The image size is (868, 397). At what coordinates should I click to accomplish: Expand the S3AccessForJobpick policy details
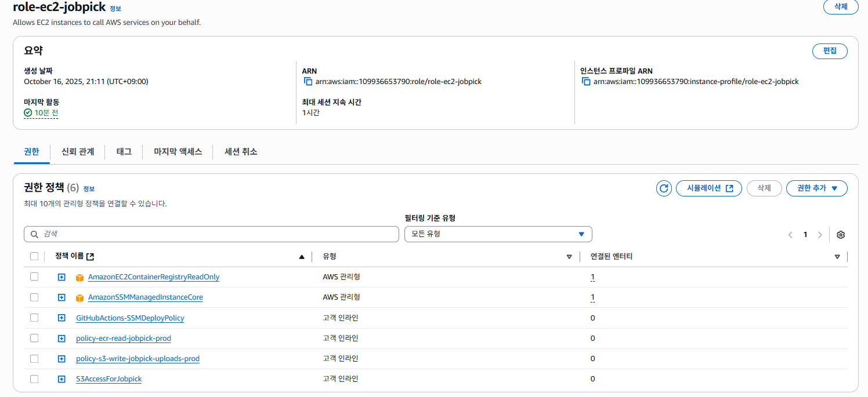pos(62,379)
